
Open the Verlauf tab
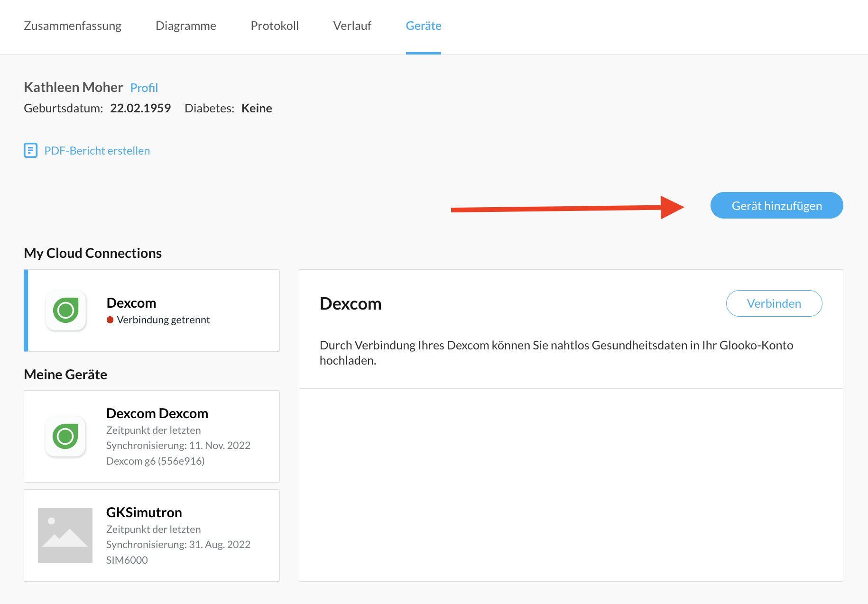point(352,26)
